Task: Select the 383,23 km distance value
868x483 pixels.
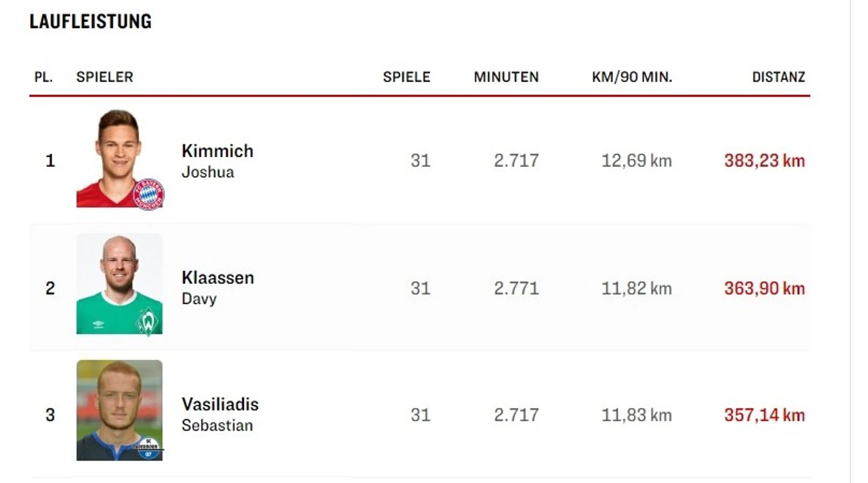Action: (764, 161)
